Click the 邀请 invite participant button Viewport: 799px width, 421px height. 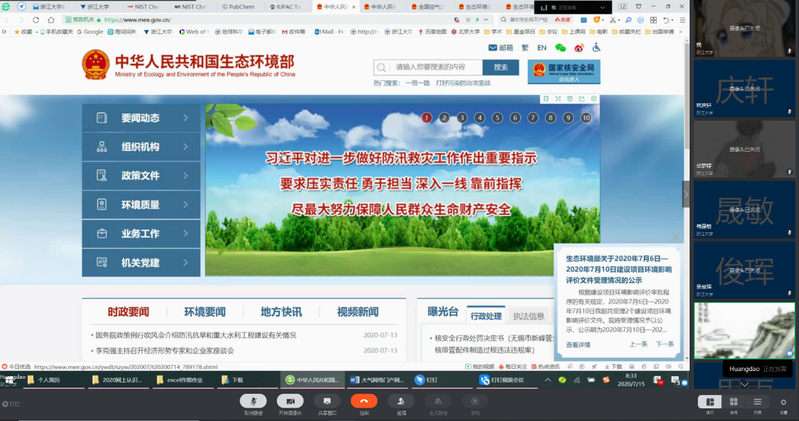[x=401, y=401]
